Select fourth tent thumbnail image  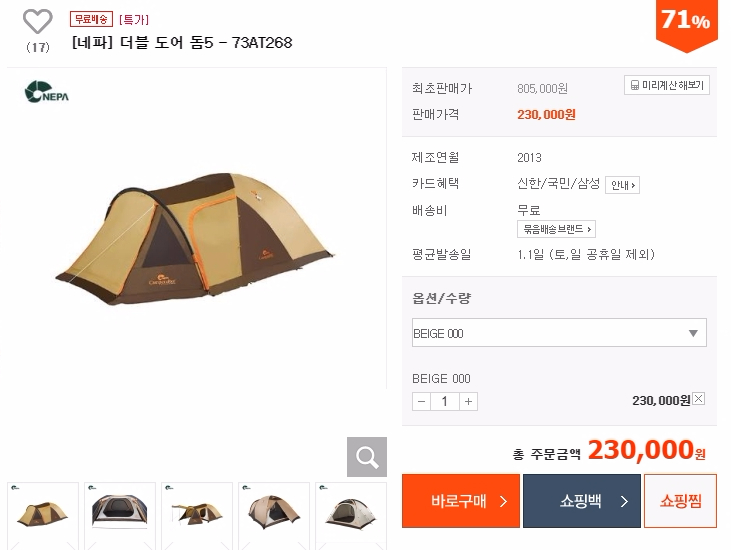pyautogui.click(x=274, y=517)
